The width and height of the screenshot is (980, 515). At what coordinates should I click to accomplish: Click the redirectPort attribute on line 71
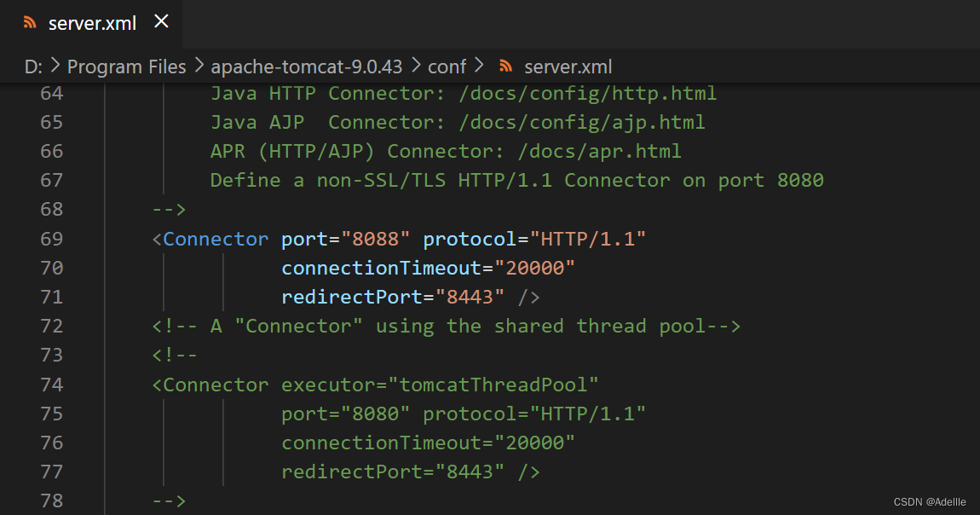(352, 297)
